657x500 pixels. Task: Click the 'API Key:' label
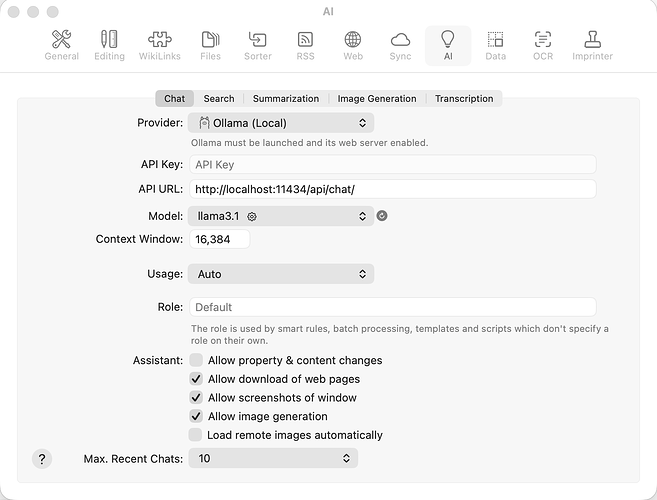tap(162, 164)
